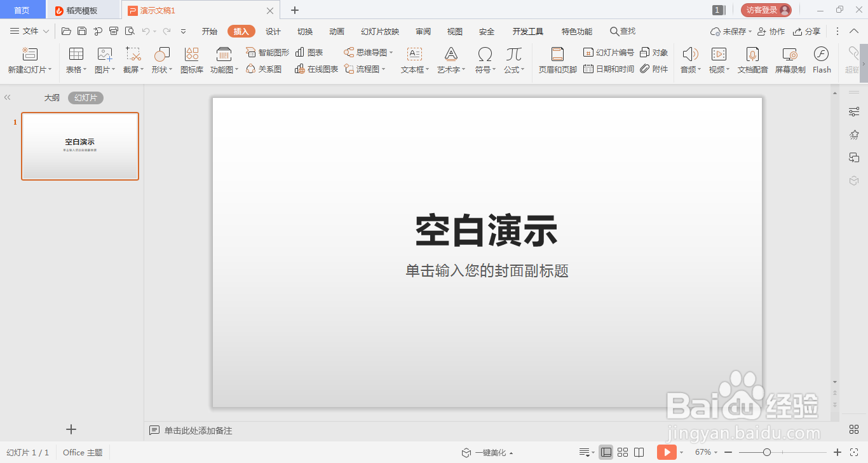This screenshot has width=868, height=463.
Task: Open the shapes 形状 icon
Action: (x=162, y=54)
